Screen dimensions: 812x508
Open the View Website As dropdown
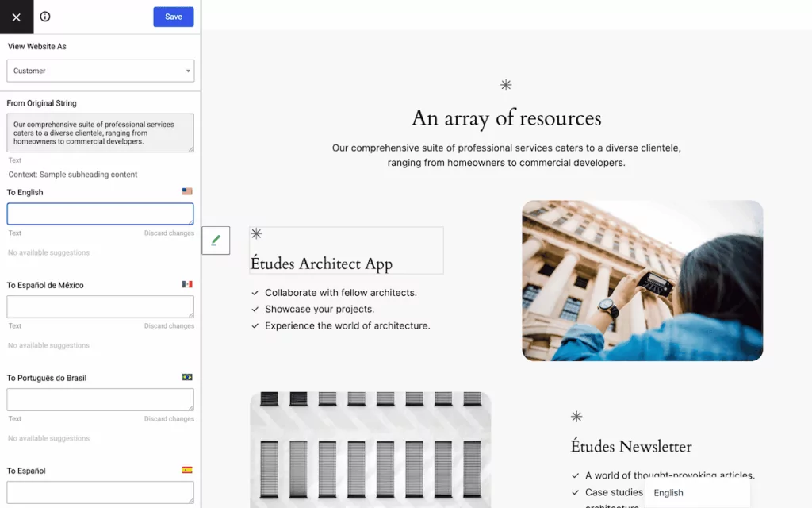[x=101, y=71]
